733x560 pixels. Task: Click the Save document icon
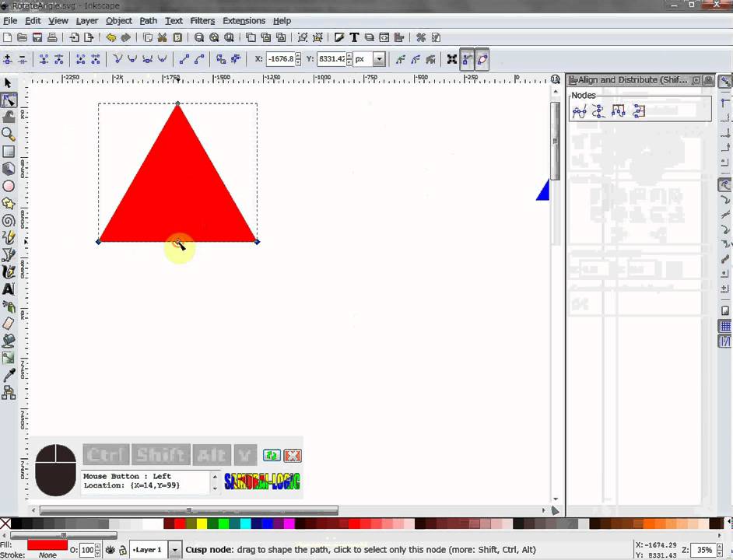tap(37, 38)
